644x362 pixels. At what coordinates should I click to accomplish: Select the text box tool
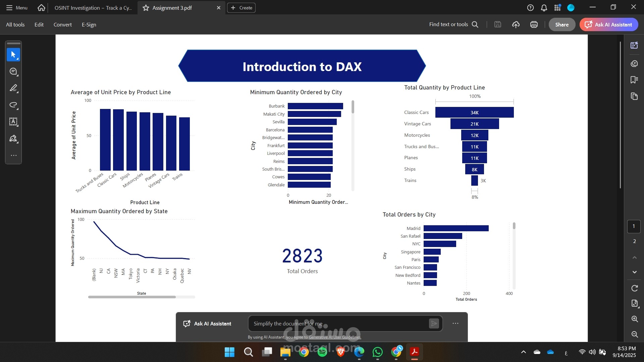tap(13, 121)
